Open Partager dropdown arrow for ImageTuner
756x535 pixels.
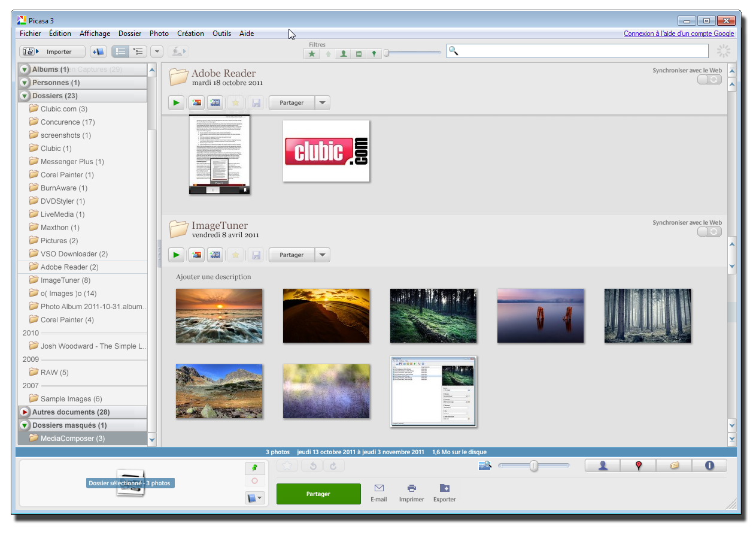click(x=323, y=255)
